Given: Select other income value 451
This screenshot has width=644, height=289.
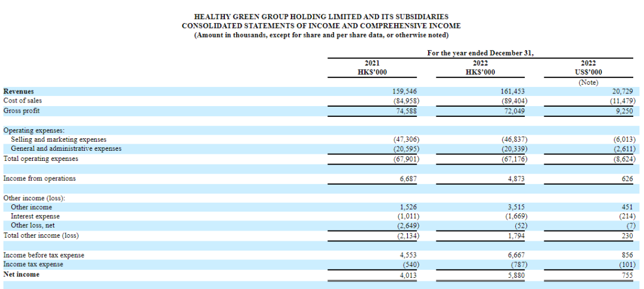Looking at the screenshot, I should [x=627, y=207].
